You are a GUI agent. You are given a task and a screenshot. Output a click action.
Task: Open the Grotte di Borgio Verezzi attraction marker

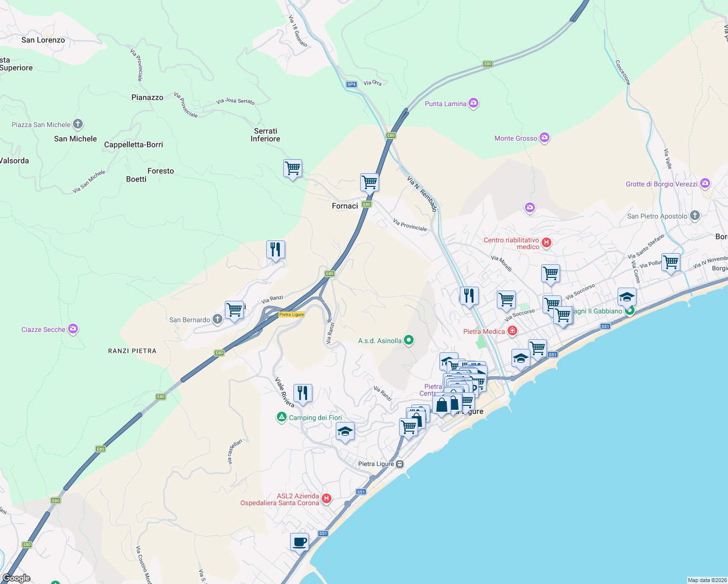tap(705, 183)
